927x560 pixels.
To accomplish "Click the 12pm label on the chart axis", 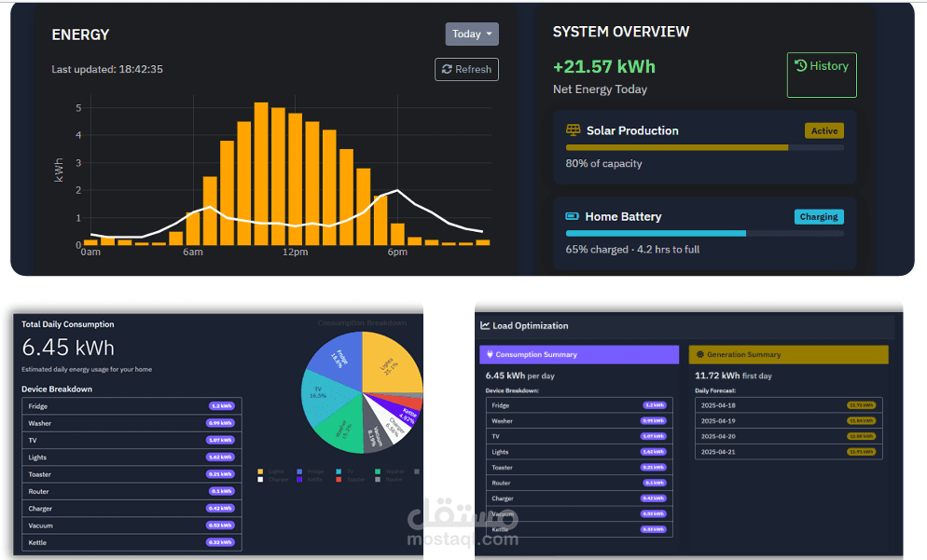I will [295, 253].
